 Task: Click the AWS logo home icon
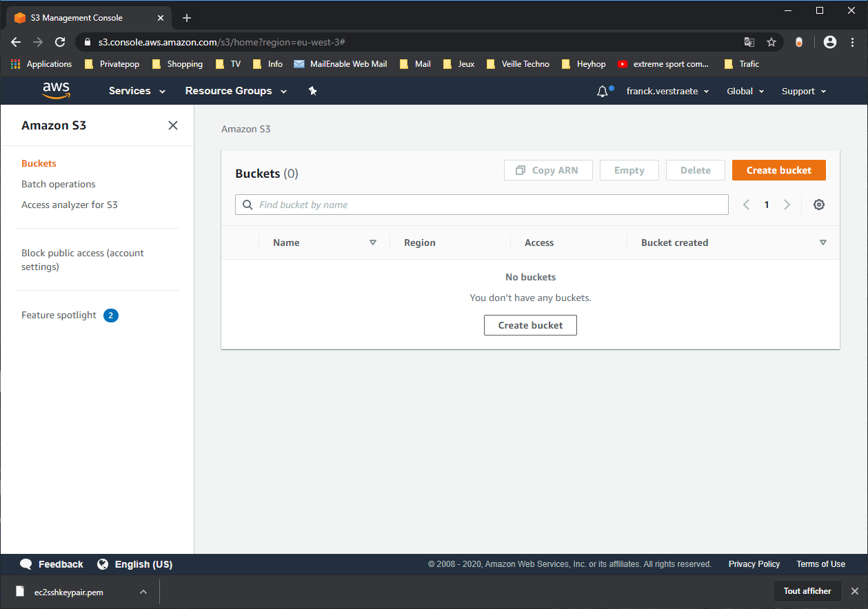click(56, 91)
